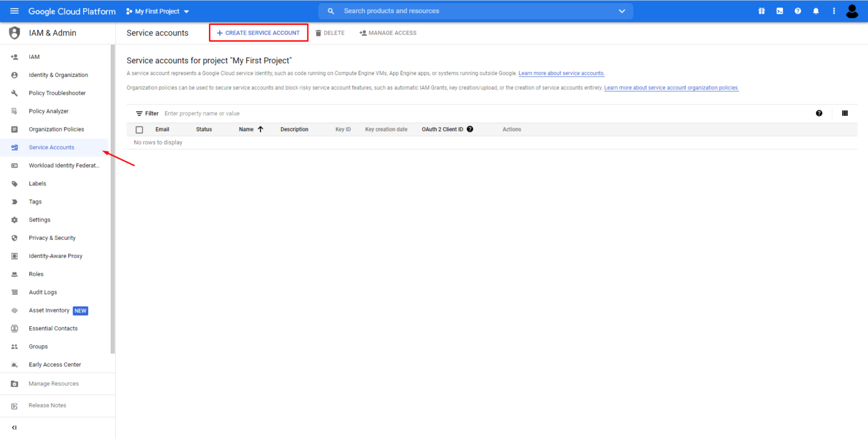This screenshot has height=439, width=868.
Task: Open the My First Project selector dropdown
Action: (x=158, y=11)
